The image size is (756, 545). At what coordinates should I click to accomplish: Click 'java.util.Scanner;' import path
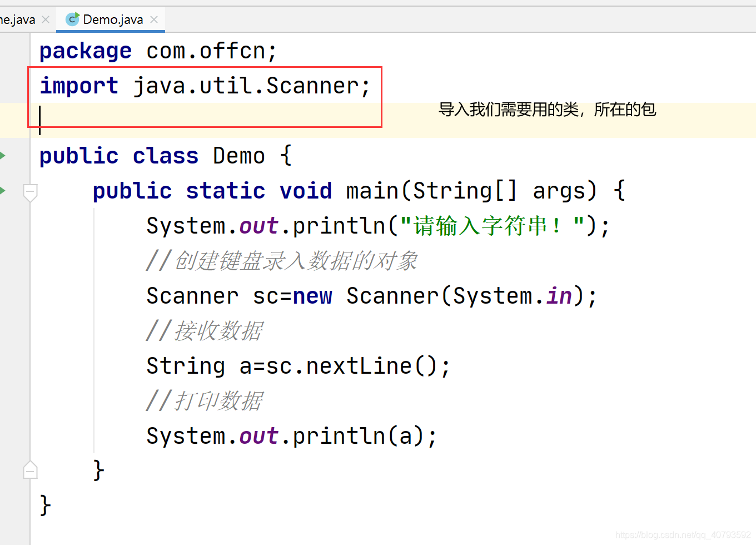251,86
